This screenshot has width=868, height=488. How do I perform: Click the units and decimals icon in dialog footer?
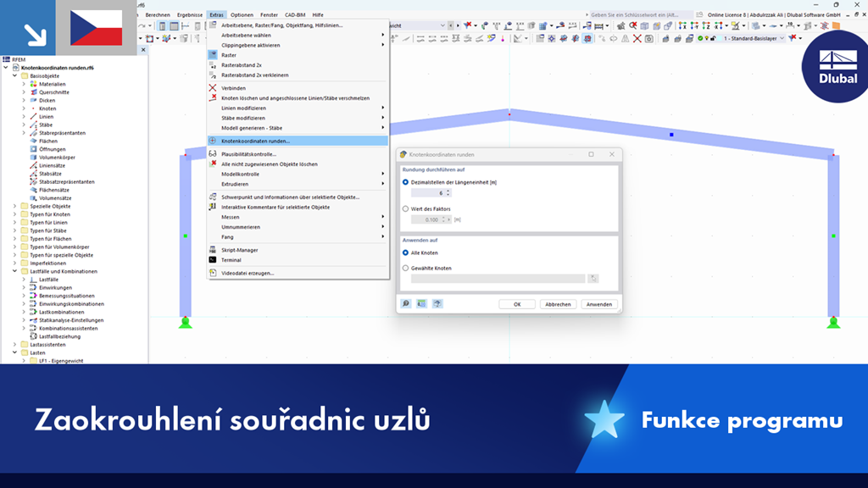(x=421, y=304)
